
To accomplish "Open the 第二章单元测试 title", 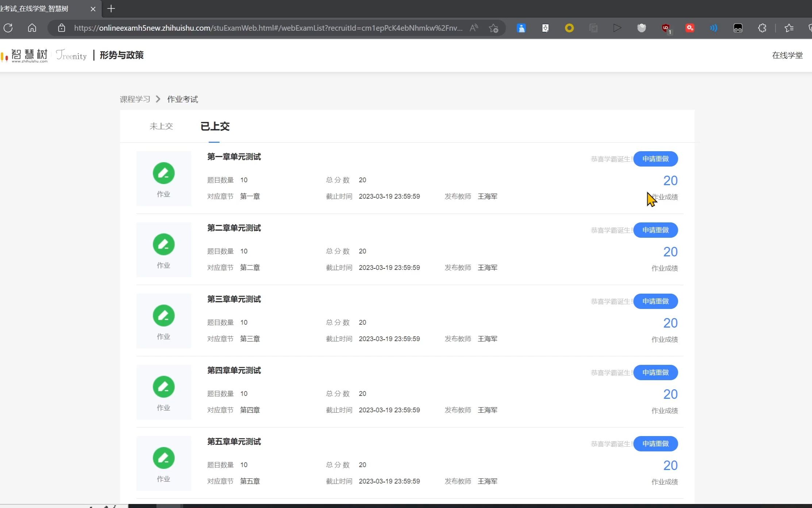I will [234, 228].
